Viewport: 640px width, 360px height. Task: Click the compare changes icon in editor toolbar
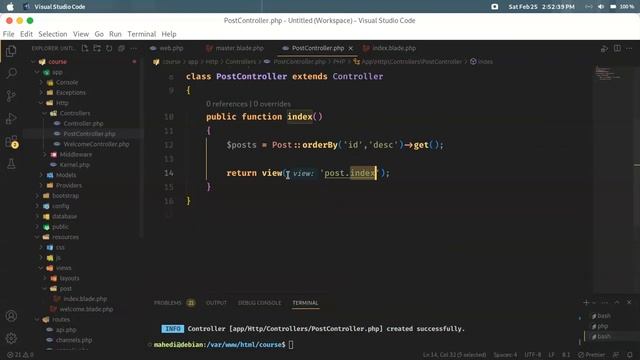coord(604,49)
